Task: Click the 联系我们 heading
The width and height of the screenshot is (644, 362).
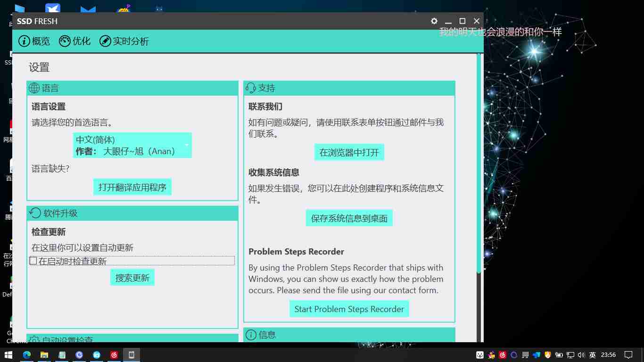Action: pos(265,107)
